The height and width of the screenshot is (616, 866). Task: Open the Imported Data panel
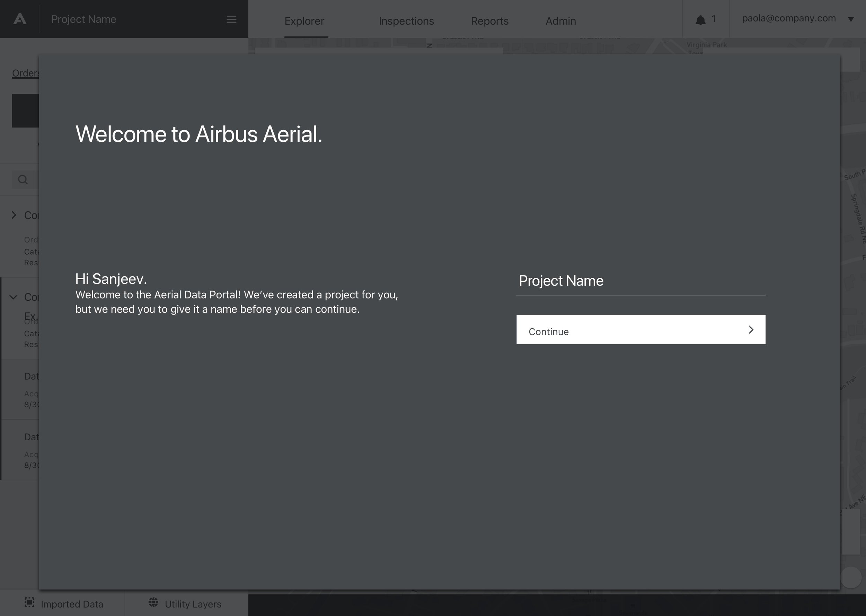tap(63, 604)
